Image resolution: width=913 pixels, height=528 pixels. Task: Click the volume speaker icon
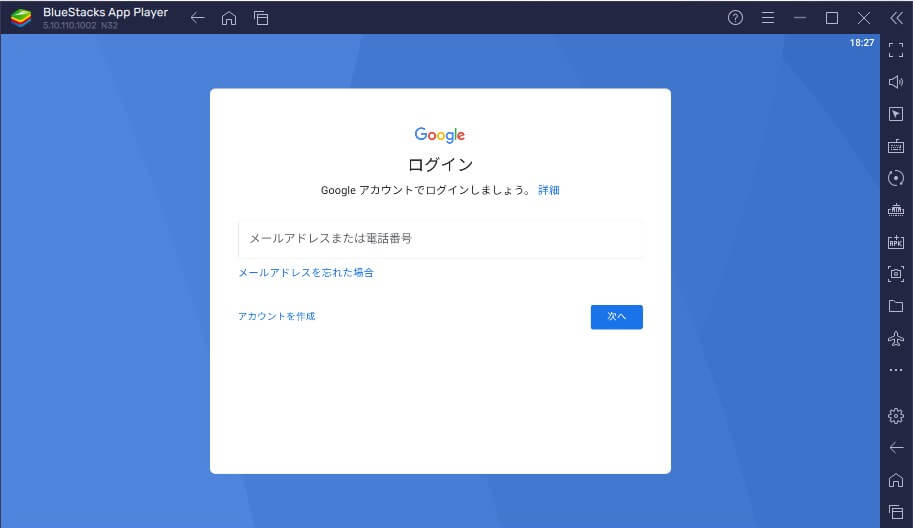click(x=896, y=82)
